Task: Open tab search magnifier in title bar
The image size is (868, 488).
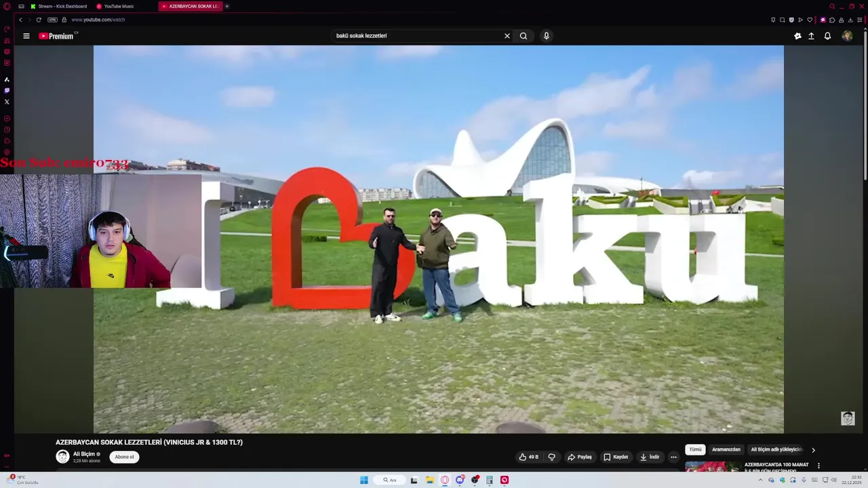Action: (x=832, y=6)
